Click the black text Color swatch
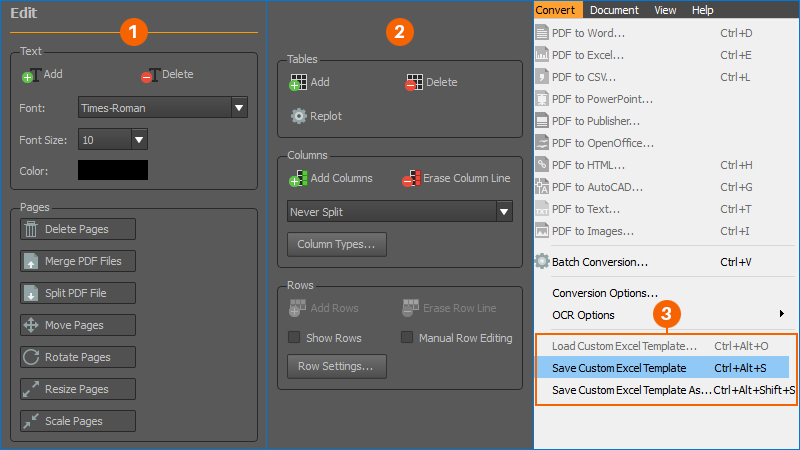The image size is (800, 450). 113,171
